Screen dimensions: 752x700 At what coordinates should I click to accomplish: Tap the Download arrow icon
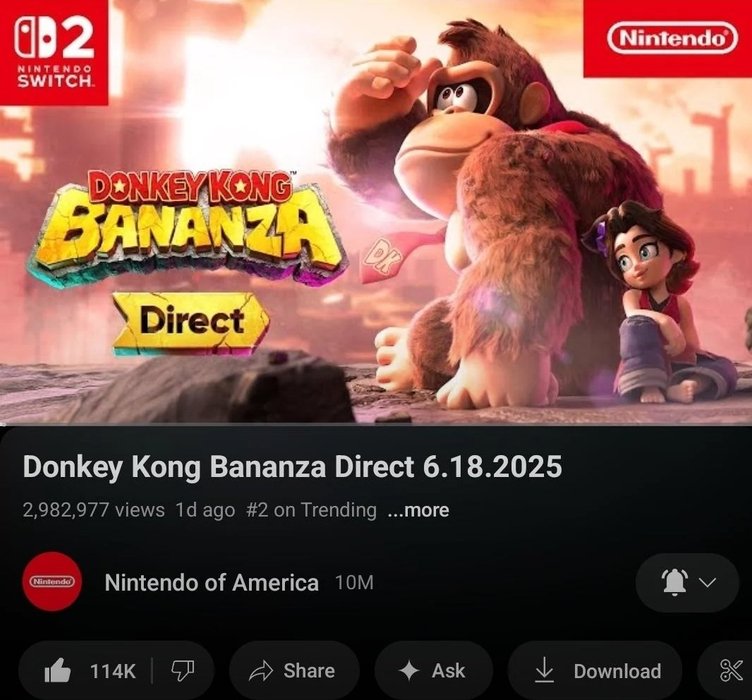point(543,670)
